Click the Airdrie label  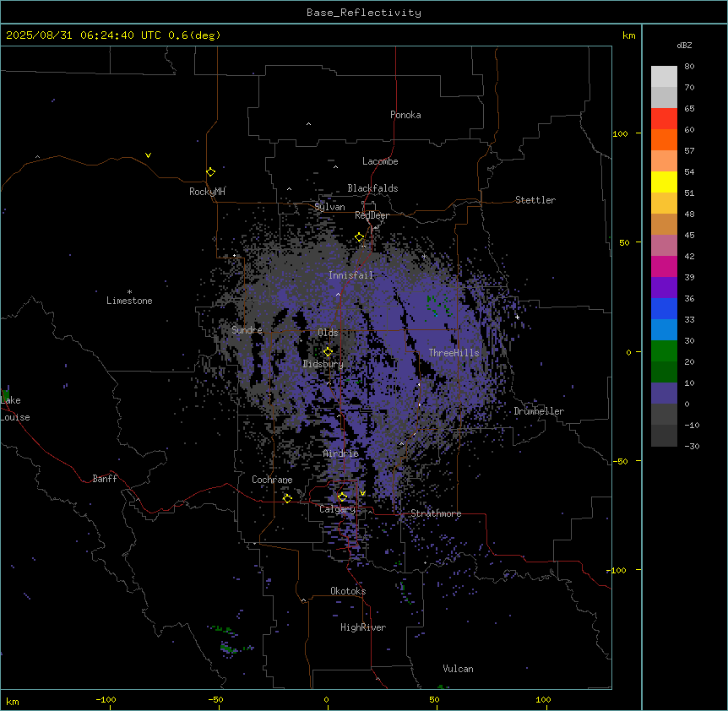point(341,453)
